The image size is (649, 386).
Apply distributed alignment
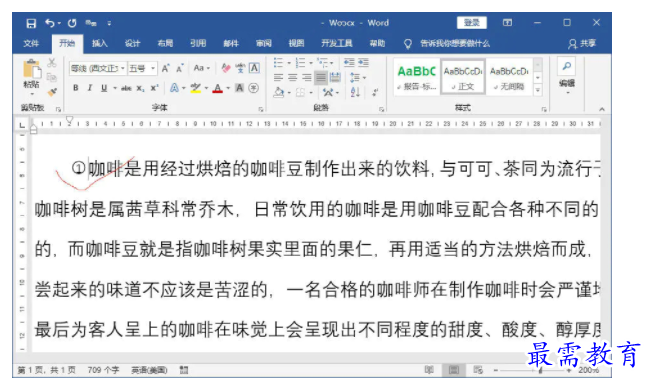coord(335,77)
